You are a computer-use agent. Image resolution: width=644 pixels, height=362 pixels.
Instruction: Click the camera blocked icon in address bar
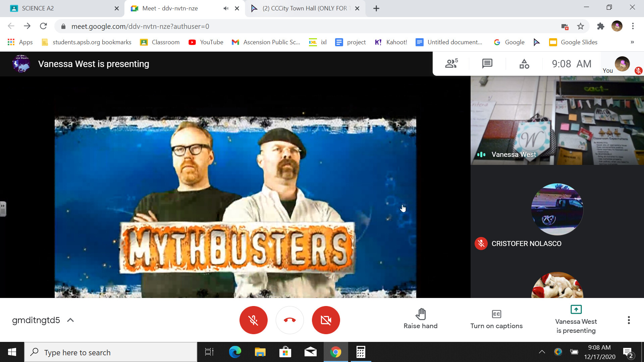point(565,26)
